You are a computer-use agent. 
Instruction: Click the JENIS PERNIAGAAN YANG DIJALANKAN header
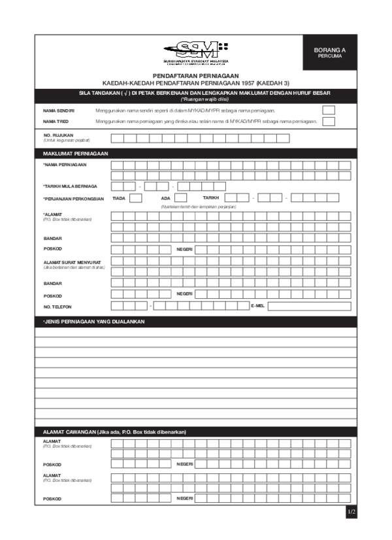(196, 322)
